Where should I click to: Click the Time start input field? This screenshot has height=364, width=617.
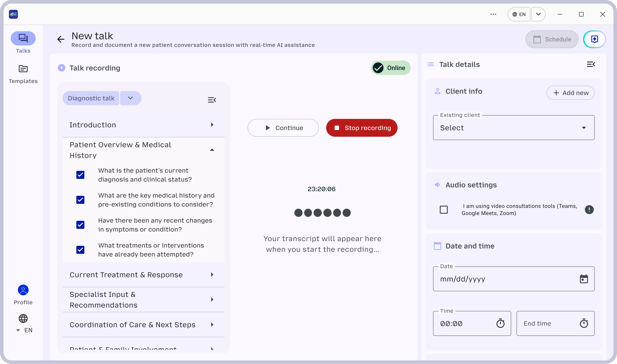pyautogui.click(x=464, y=324)
